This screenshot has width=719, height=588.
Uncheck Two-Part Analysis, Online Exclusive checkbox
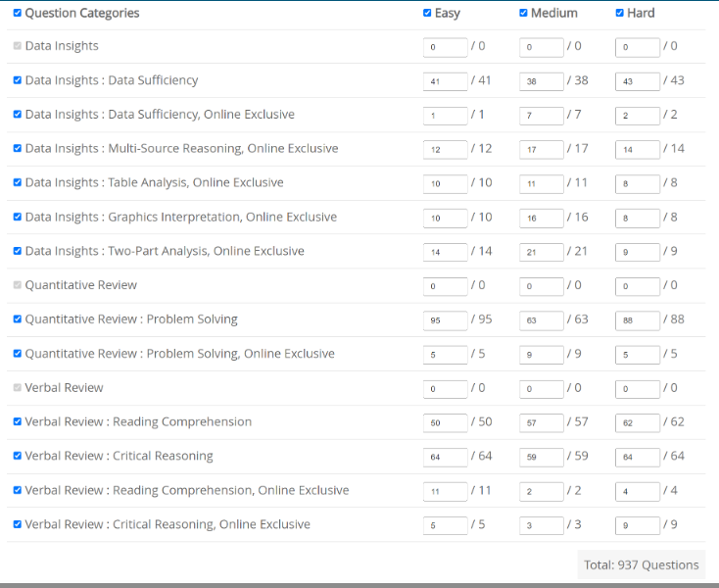[x=18, y=252]
